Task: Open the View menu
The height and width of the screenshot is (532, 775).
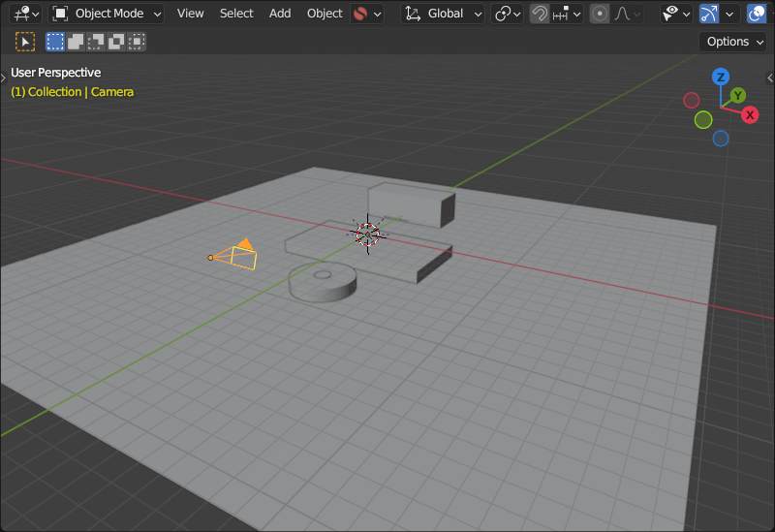Action: [x=190, y=14]
